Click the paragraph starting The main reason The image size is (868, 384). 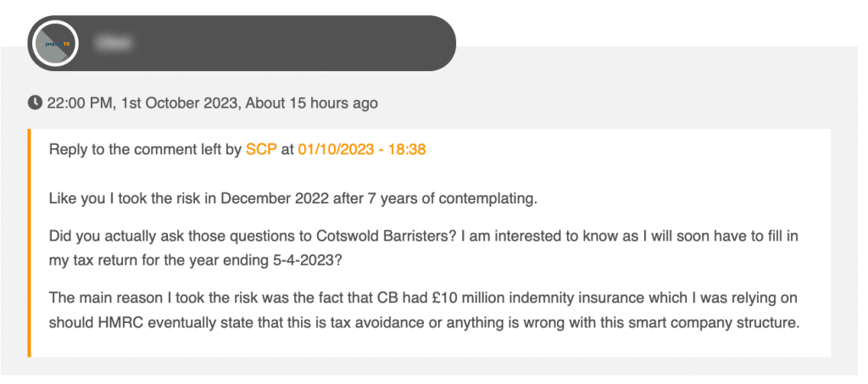point(425,310)
